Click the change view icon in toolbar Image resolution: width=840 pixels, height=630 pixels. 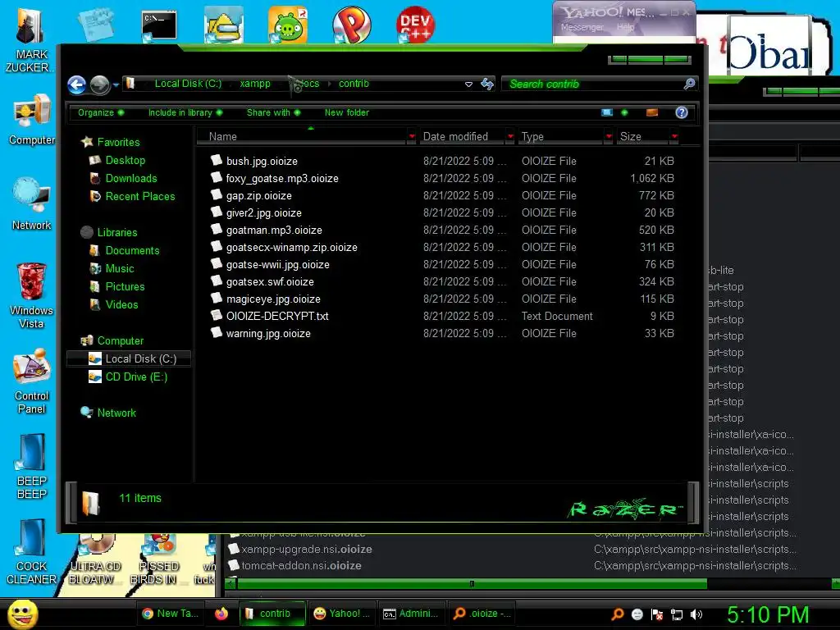[x=606, y=112]
